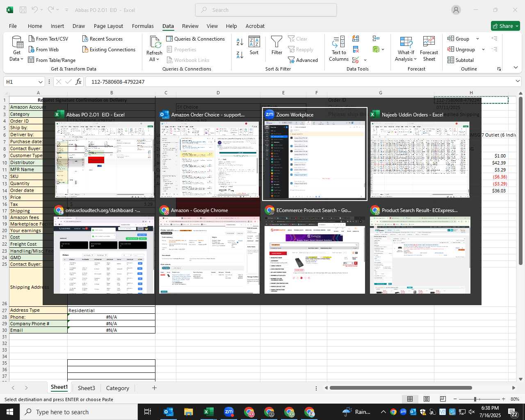Click the insert function fx icon
Screen dimensions: 525x420
pyautogui.click(x=79, y=82)
